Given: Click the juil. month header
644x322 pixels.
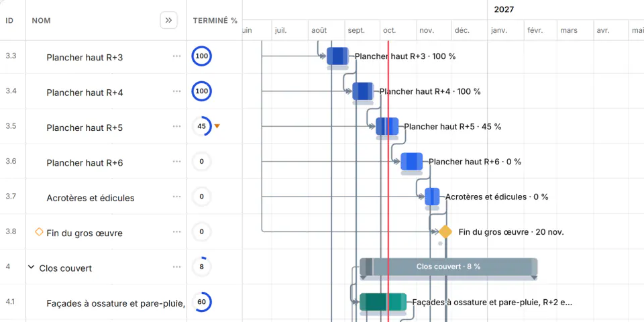Looking at the screenshot, I should coord(281,30).
